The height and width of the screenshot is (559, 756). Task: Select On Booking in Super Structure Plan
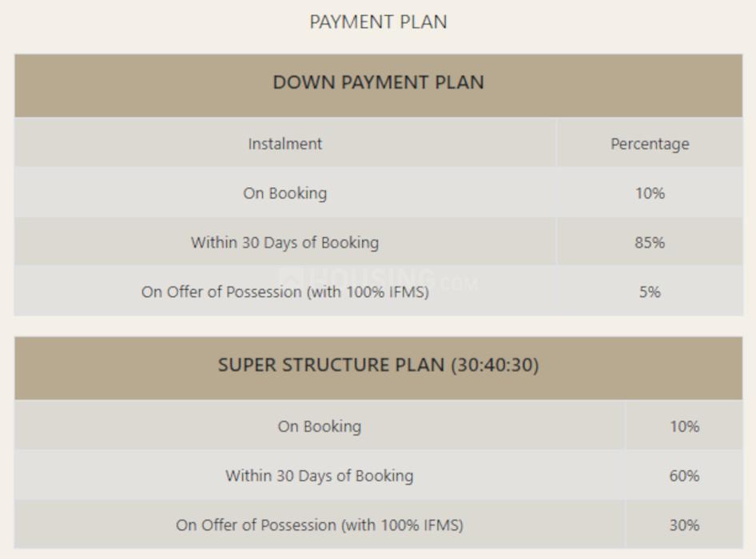pyautogui.click(x=319, y=426)
